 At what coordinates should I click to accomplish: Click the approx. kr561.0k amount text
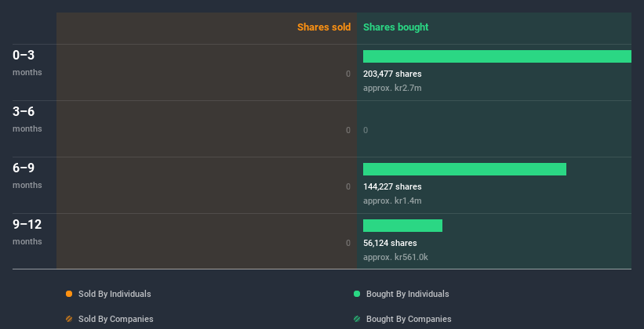395,257
